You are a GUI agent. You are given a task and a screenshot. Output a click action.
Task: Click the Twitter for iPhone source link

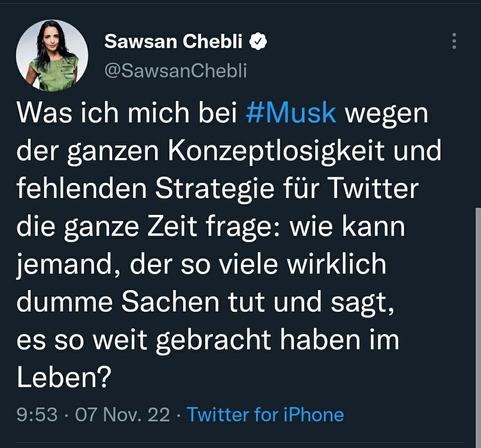[x=265, y=415]
